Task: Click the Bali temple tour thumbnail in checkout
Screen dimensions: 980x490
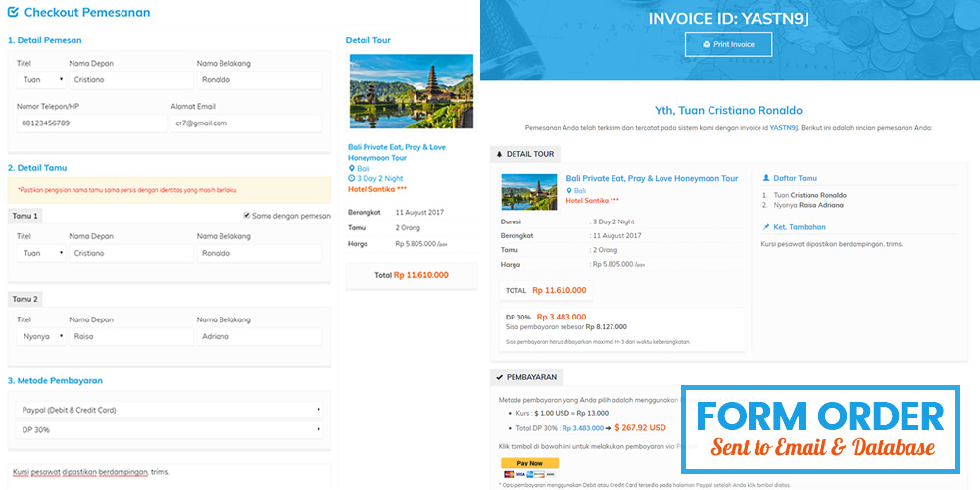Action: pyautogui.click(x=411, y=91)
